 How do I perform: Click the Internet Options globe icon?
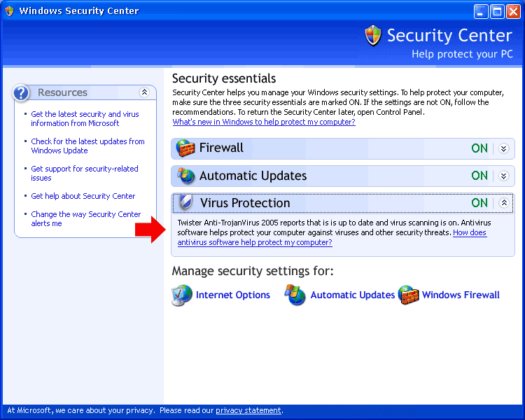[182, 295]
